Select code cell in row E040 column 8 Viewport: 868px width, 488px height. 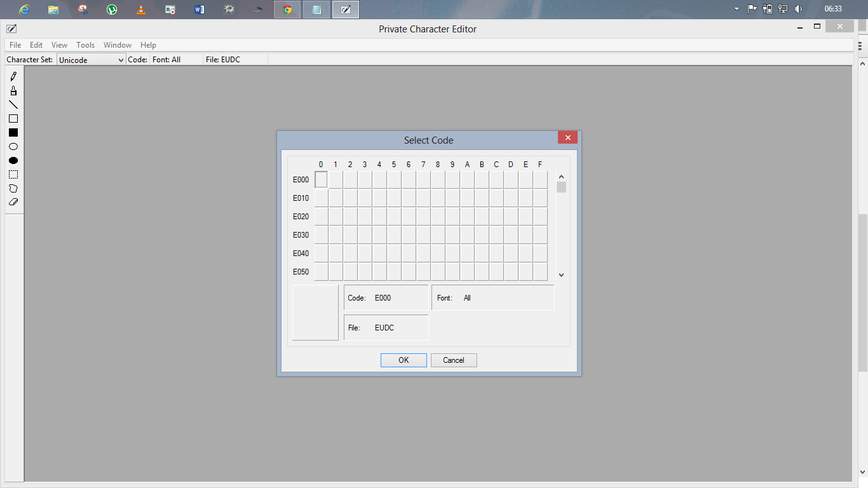[438, 254]
